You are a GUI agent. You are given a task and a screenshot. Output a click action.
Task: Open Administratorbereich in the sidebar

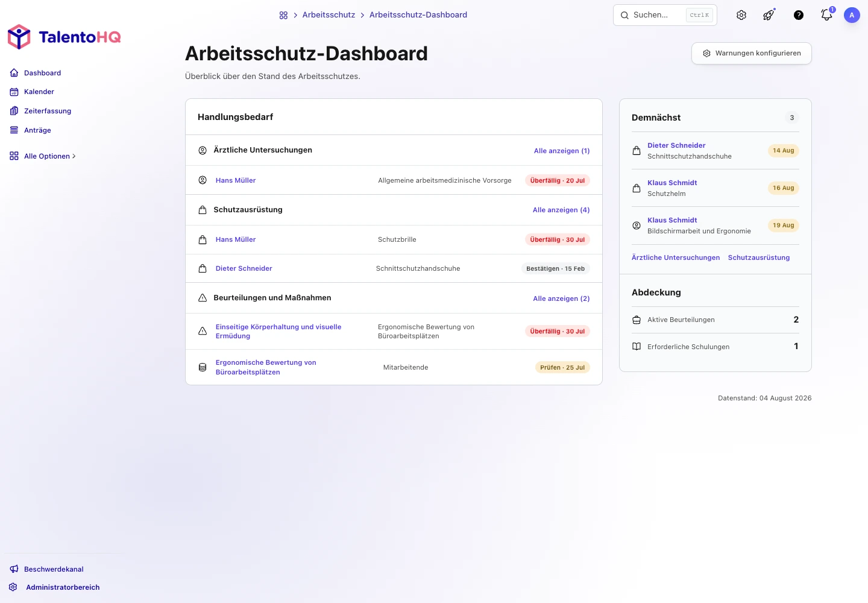(x=63, y=587)
